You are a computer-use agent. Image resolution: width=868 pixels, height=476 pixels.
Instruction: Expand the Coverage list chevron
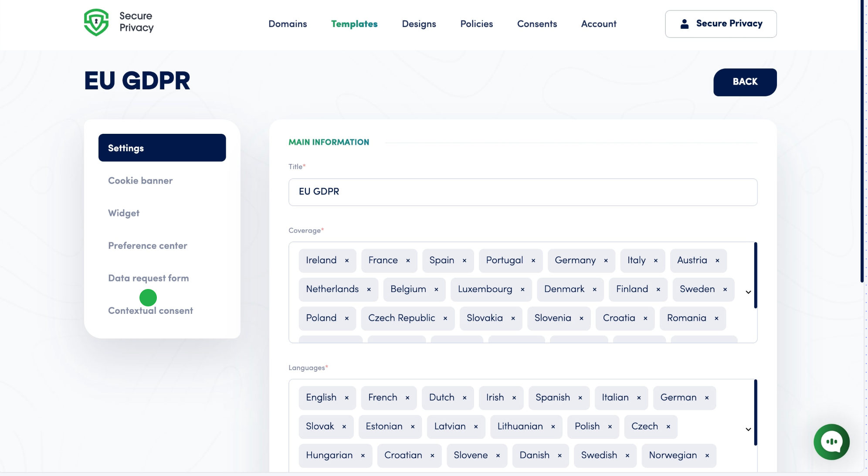[748, 292]
